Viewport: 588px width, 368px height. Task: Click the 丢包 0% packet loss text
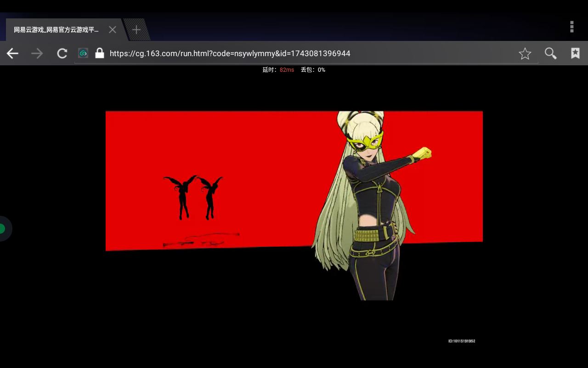313,70
